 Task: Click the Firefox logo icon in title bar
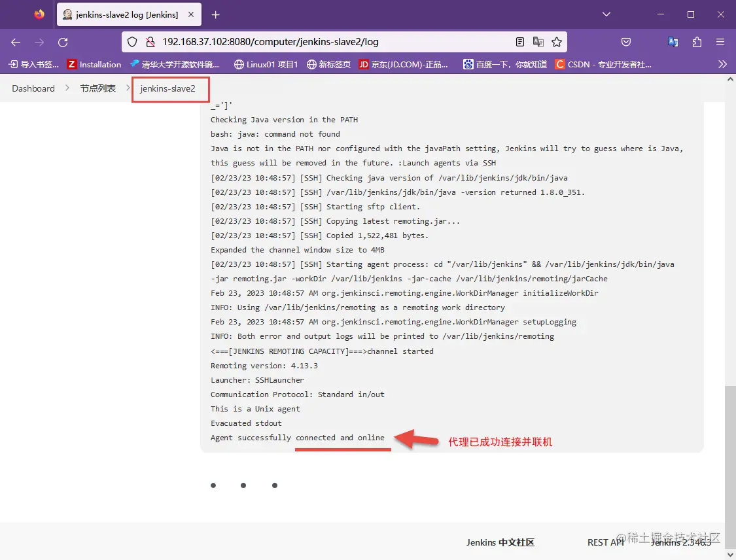[x=39, y=14]
